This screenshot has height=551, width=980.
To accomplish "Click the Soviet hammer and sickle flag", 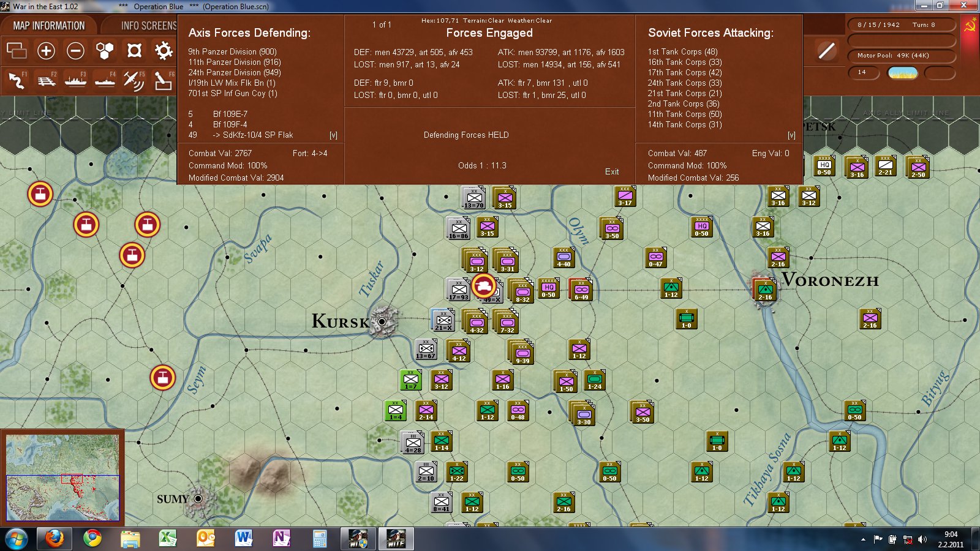I will pyautogui.click(x=970, y=26).
